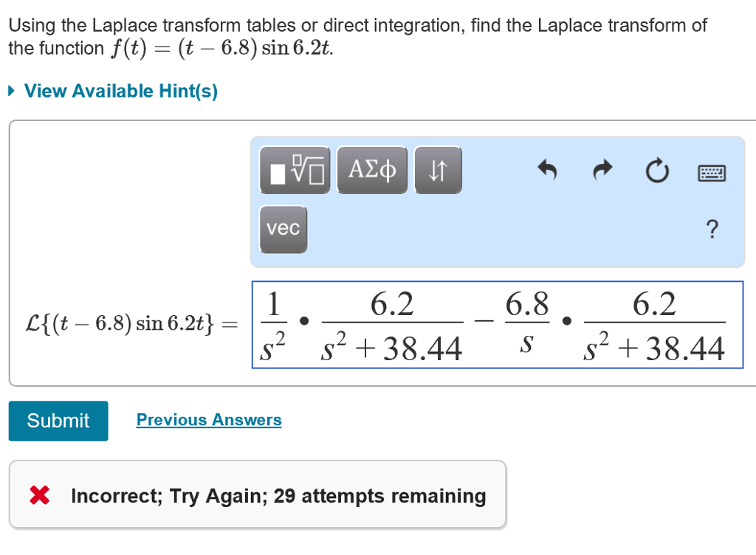Insert vector notation with the vec button
Image resolution: width=756 pixels, height=555 pixels.
point(283,229)
